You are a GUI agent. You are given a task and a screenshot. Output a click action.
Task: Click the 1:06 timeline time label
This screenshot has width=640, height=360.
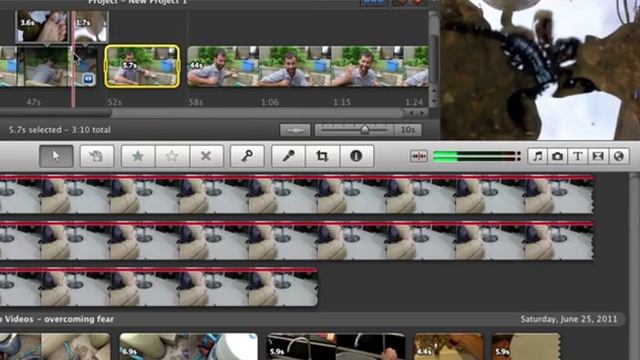270,102
